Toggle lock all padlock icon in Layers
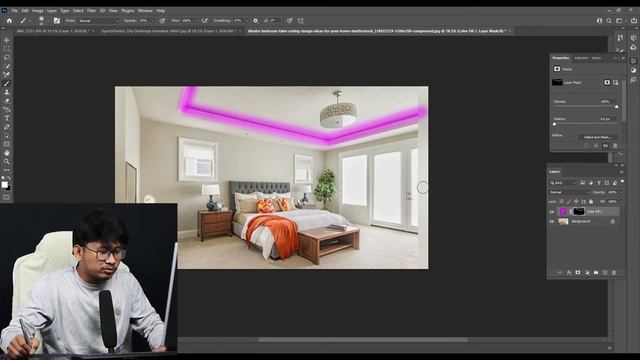This screenshot has width=640, height=360. (591, 202)
